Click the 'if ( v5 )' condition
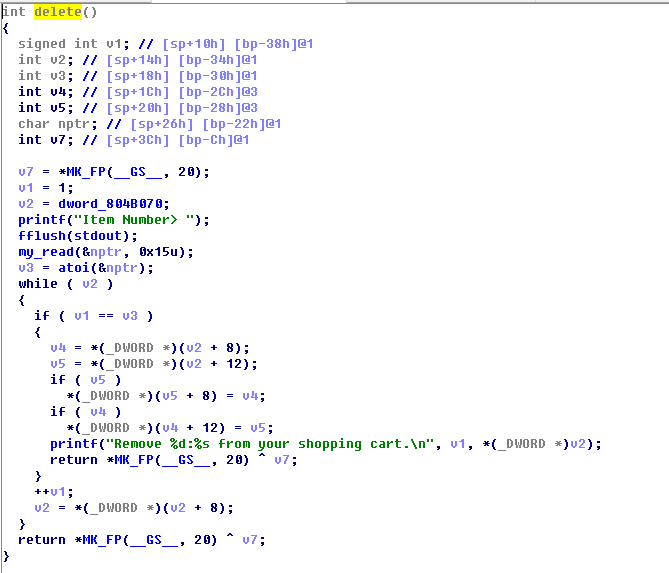The height and width of the screenshot is (573, 669). coord(86,380)
